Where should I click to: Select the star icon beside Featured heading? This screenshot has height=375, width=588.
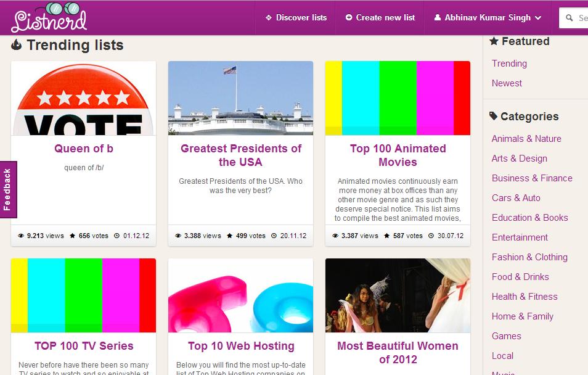point(494,41)
